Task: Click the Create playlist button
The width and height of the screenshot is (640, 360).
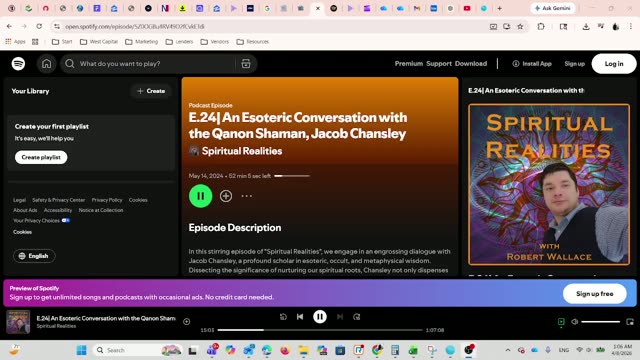Action: click(x=41, y=157)
